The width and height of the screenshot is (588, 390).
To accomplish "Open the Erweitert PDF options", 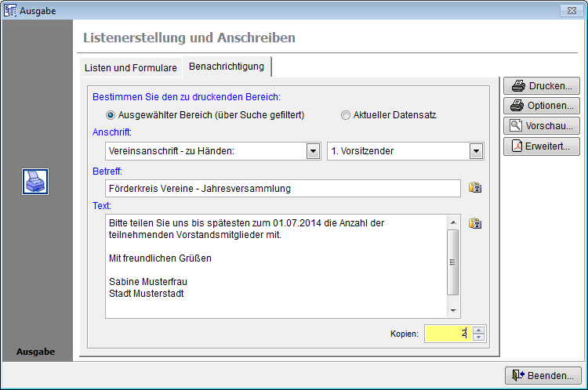I will (x=542, y=146).
